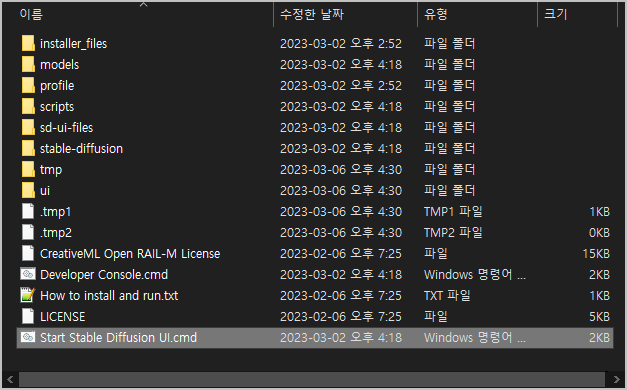Select the file name stable-diffusion
Screen dimensions: 627x390
pyautogui.click(x=81, y=148)
